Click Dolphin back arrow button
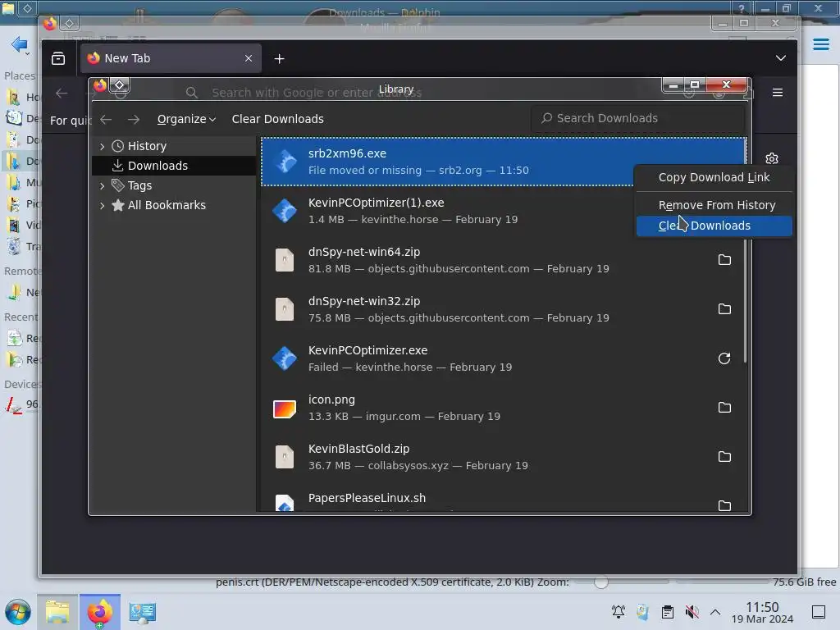 [x=19, y=44]
